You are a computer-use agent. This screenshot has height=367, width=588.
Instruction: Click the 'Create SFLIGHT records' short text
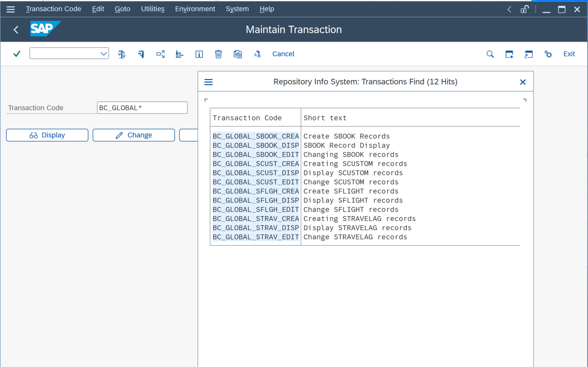[351, 191]
